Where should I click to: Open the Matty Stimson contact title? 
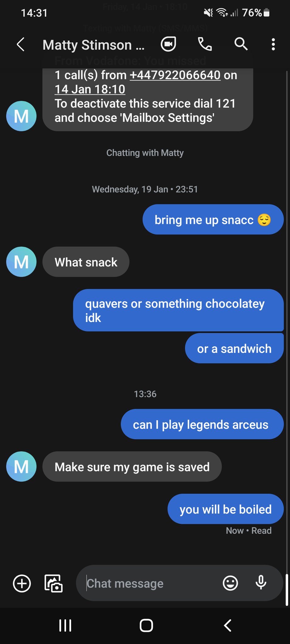(x=93, y=45)
